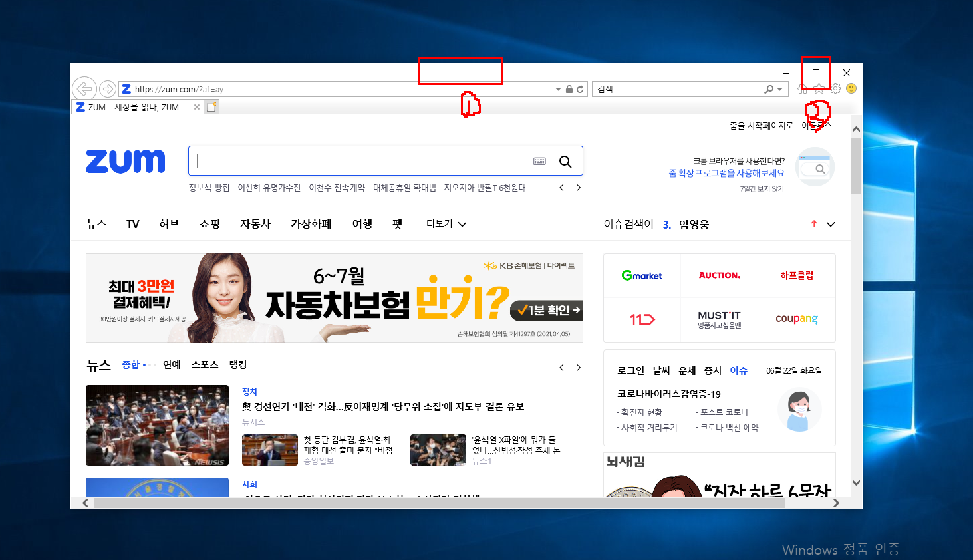Go back with the browser Back arrow
The height and width of the screenshot is (560, 973).
click(84, 88)
